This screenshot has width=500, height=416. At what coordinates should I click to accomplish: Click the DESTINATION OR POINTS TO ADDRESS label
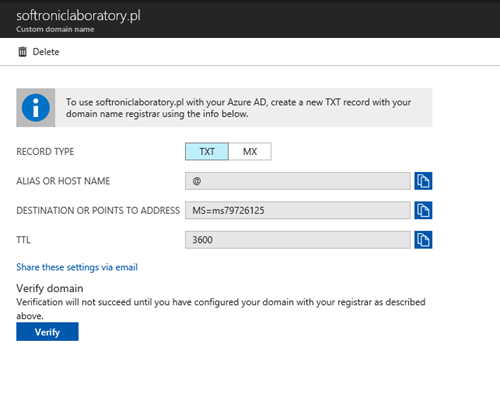(x=98, y=210)
